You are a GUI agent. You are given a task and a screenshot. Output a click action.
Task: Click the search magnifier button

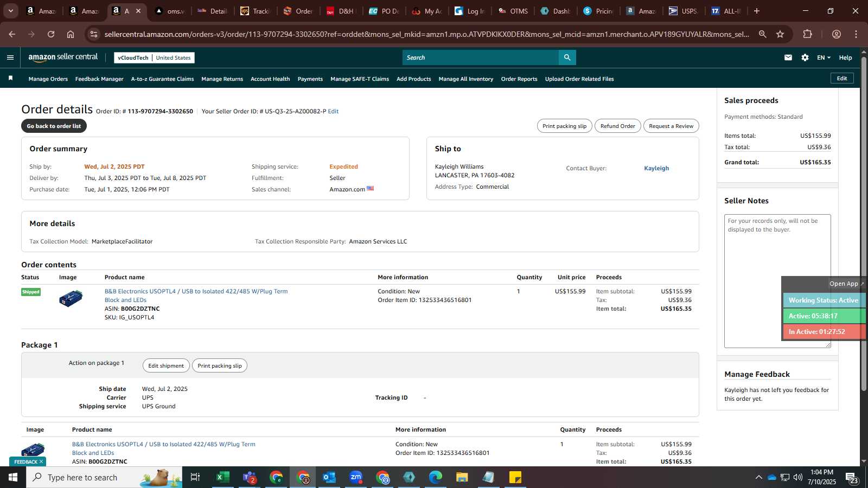coord(567,57)
